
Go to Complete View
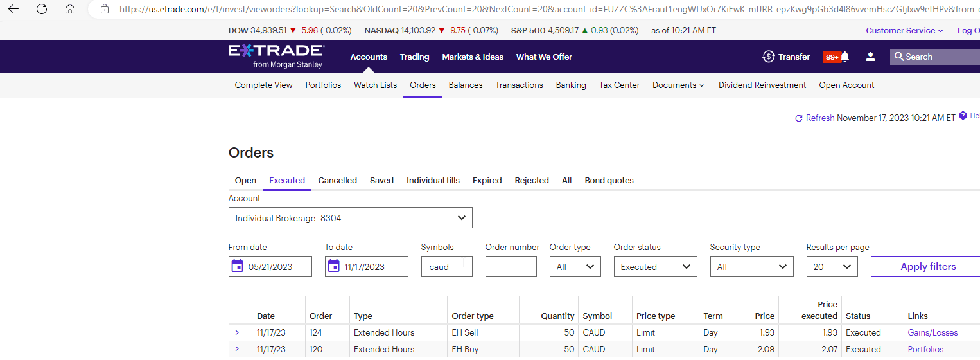click(x=263, y=85)
